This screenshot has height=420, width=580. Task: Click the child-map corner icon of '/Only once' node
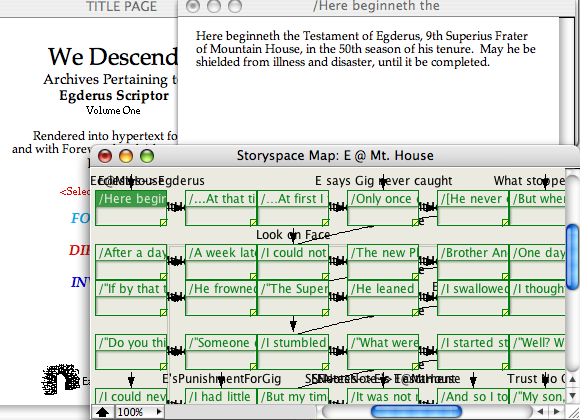[x=415, y=222]
